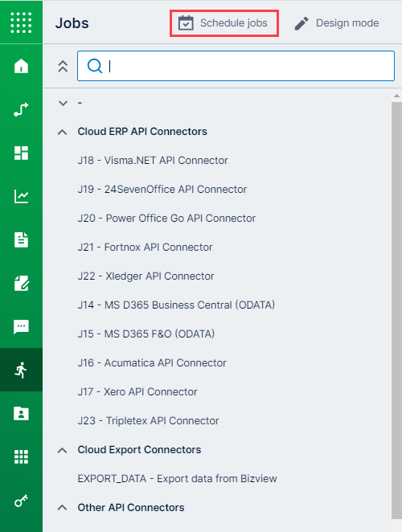Select J21 - Fortnox API Connector job
Image resolution: width=402 pixels, height=532 pixels.
tap(145, 247)
